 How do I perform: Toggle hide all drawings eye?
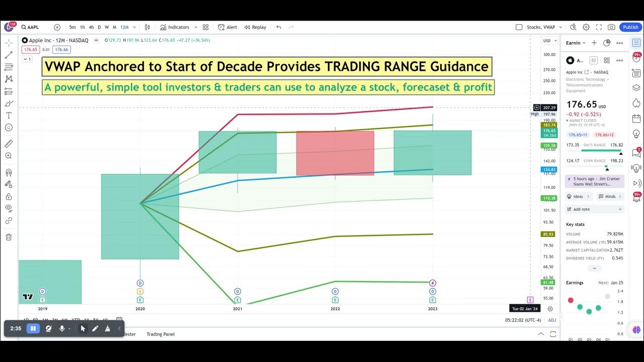pyautogui.click(x=9, y=208)
